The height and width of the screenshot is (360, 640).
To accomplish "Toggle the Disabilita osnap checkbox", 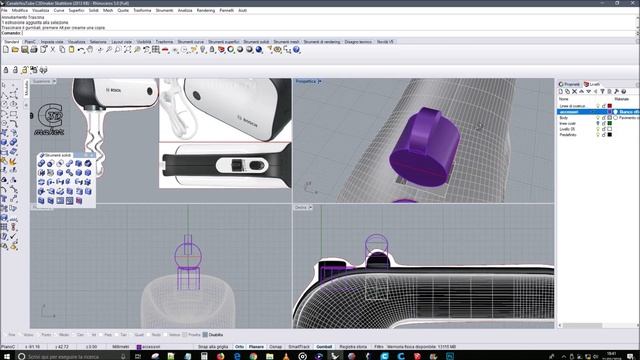I will coord(205,335).
